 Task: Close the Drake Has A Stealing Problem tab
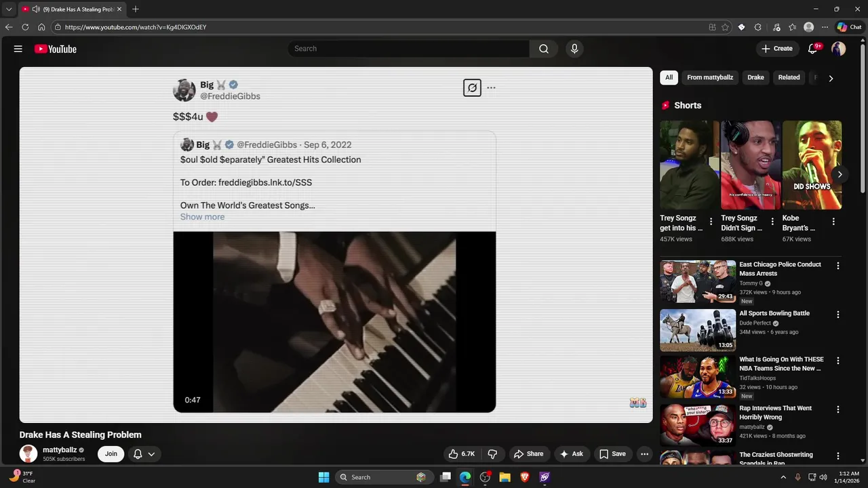click(119, 9)
